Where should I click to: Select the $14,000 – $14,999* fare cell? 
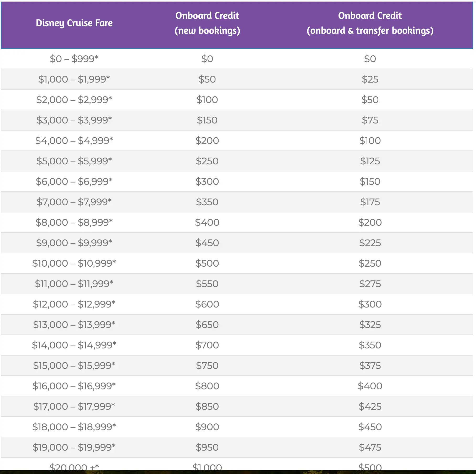tap(74, 345)
